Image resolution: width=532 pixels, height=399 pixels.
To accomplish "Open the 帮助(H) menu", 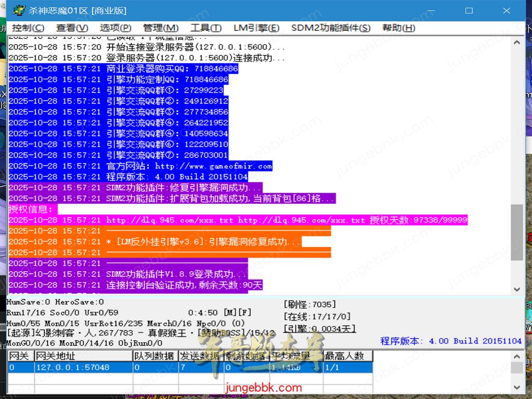I will coord(398,28).
